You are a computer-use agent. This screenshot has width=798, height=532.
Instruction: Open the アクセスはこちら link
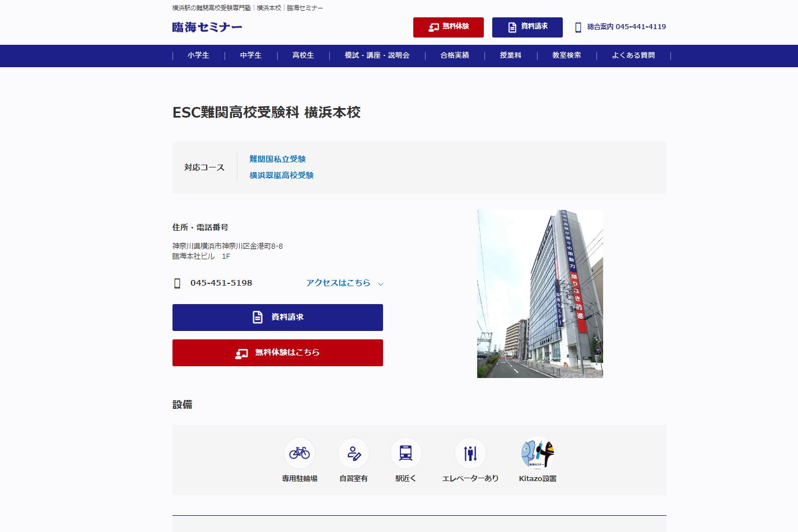point(338,283)
